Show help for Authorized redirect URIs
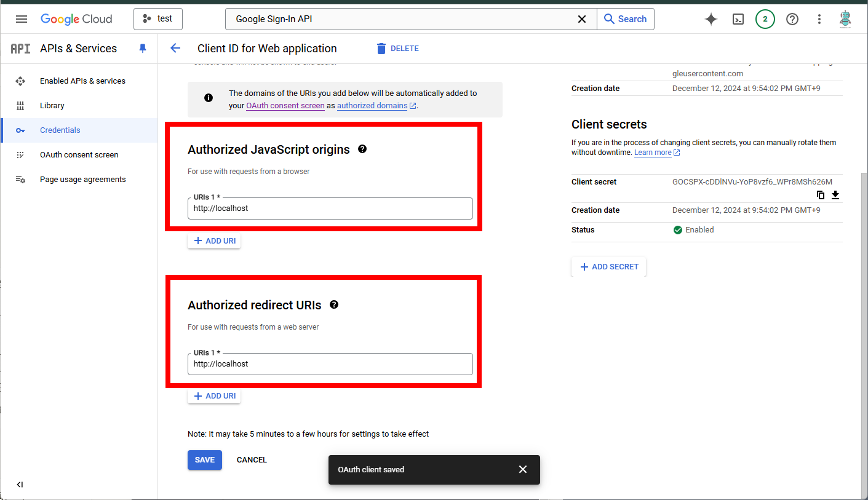 (334, 304)
